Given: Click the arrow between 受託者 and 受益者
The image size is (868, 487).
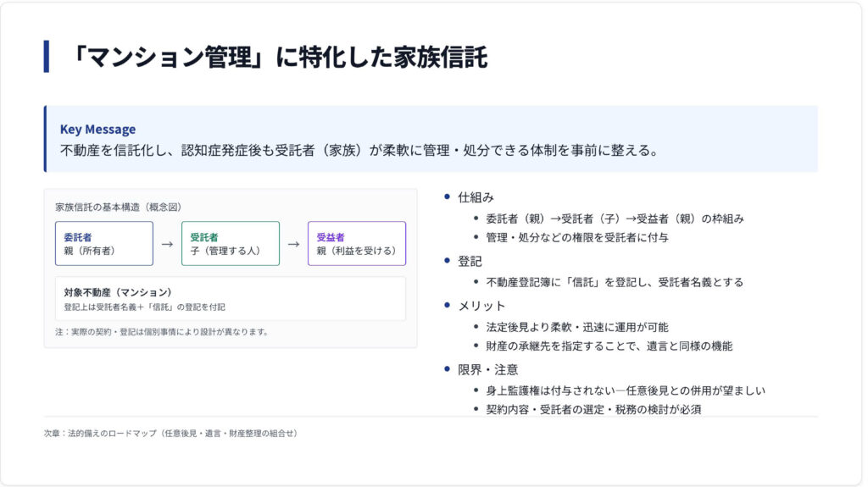Looking at the screenshot, I should click(x=293, y=244).
